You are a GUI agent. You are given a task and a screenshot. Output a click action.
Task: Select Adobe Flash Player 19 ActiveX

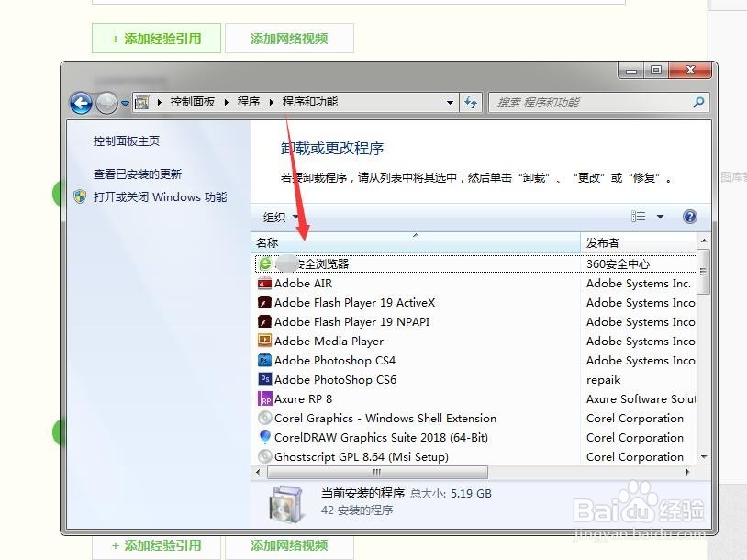(x=354, y=303)
